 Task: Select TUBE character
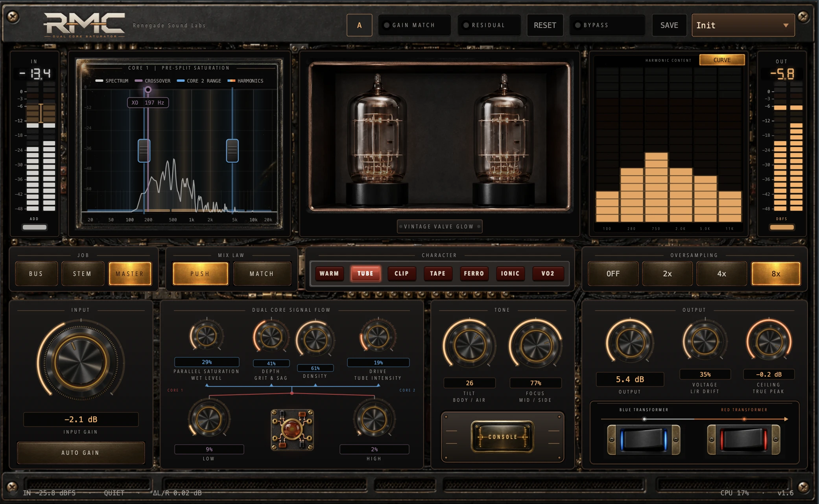click(365, 273)
